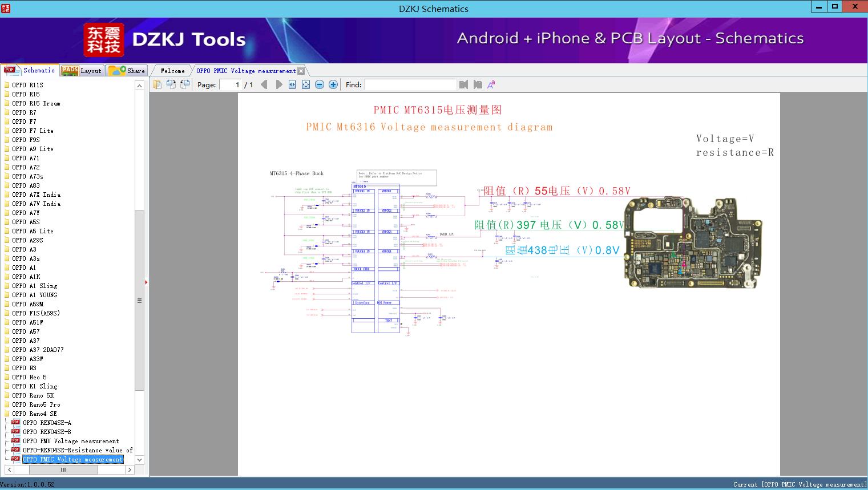The width and height of the screenshot is (868, 490).
Task: Open the Share tab
Action: (127, 71)
